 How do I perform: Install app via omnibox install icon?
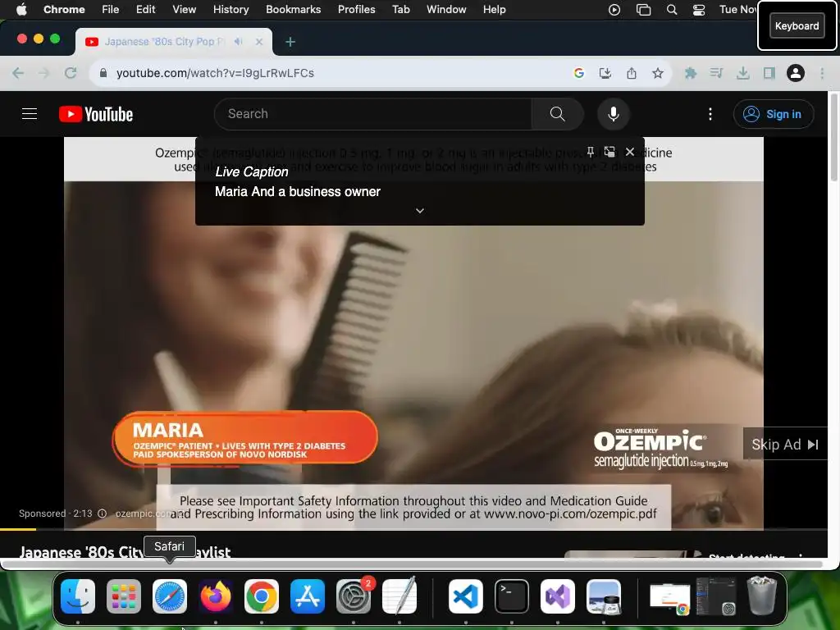(x=605, y=73)
